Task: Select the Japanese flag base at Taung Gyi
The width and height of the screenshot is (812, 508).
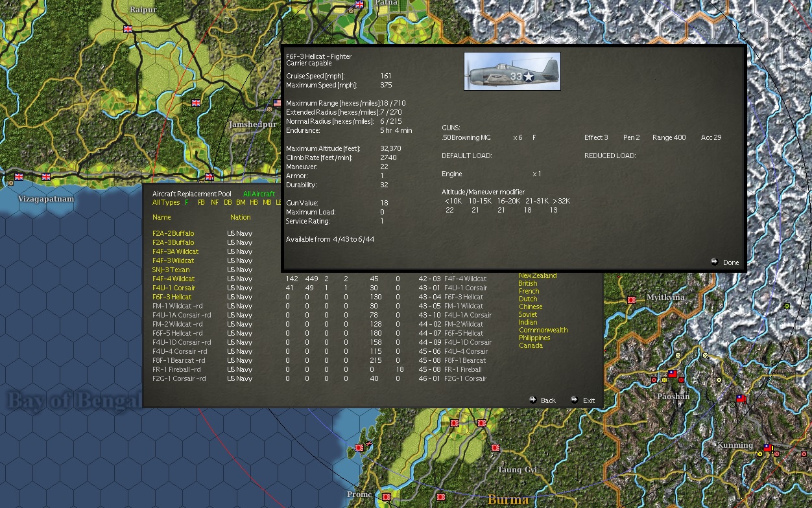Action: (x=496, y=448)
